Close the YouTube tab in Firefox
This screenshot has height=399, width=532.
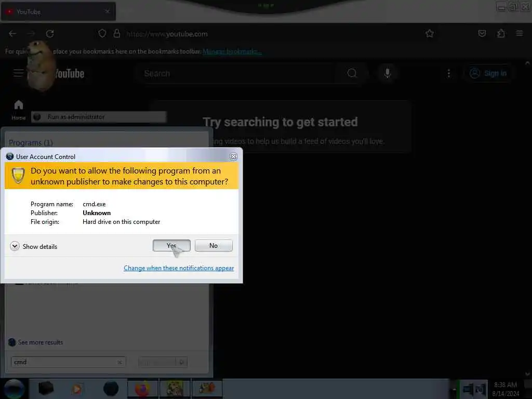[x=107, y=11]
